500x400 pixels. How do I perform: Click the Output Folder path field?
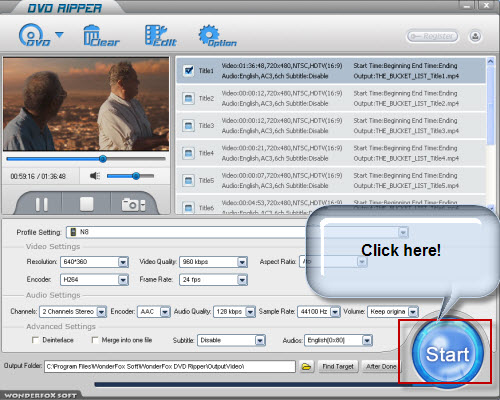(170, 366)
